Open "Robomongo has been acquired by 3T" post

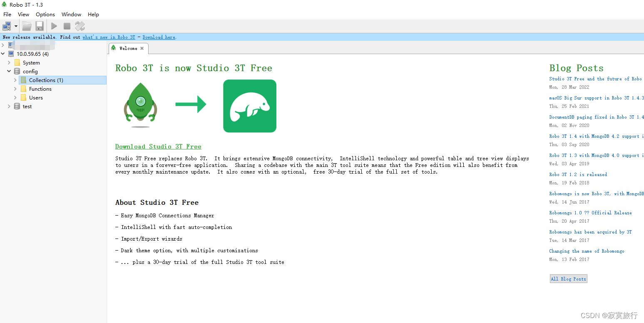tap(590, 232)
